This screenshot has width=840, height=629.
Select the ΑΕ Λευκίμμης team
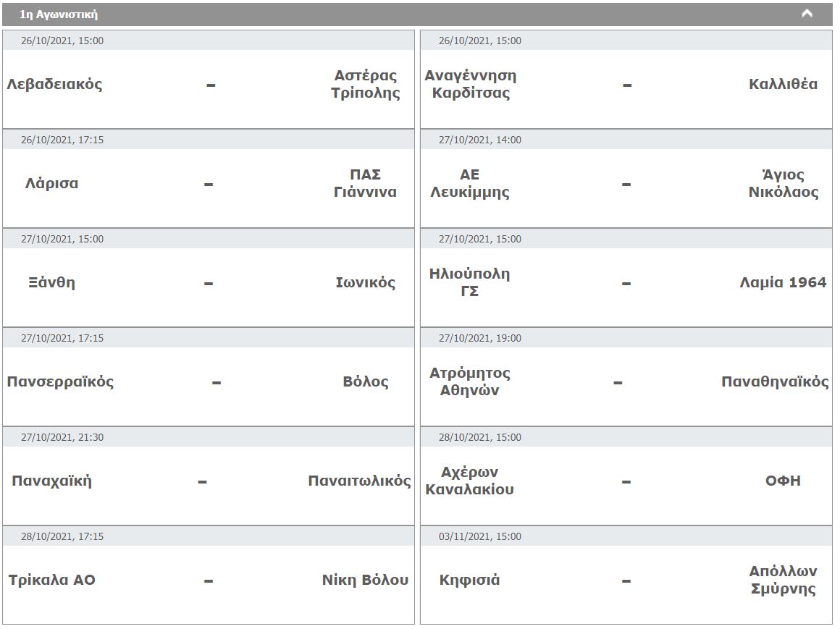[470, 183]
